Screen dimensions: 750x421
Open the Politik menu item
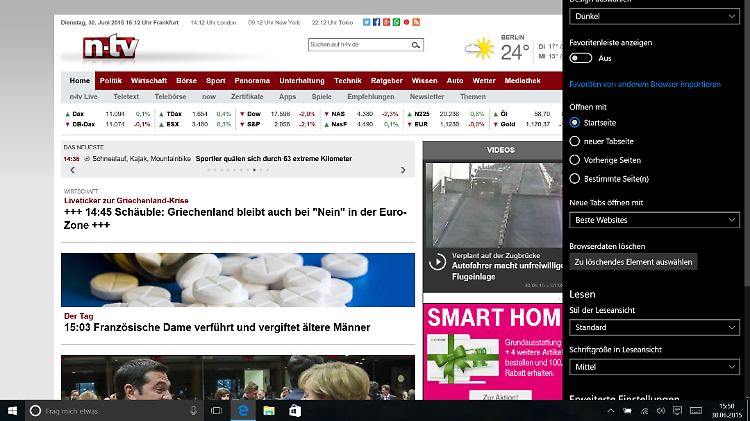[x=111, y=80]
